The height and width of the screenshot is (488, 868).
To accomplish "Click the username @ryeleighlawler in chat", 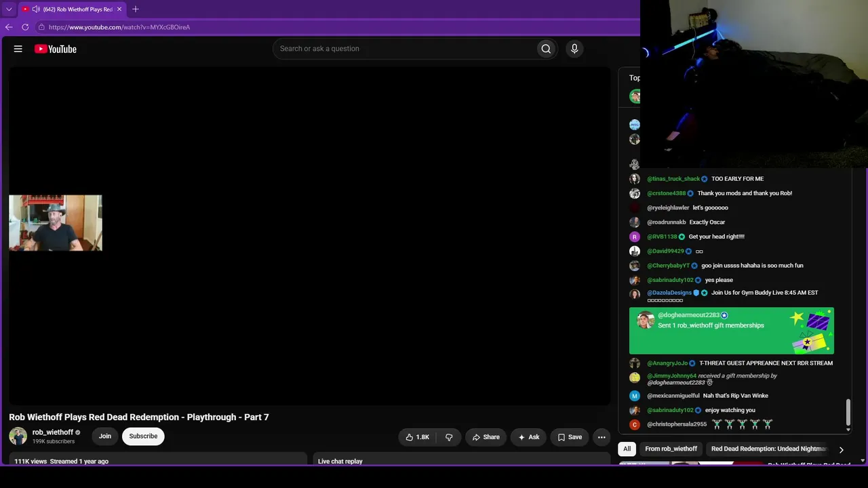I will (x=668, y=208).
